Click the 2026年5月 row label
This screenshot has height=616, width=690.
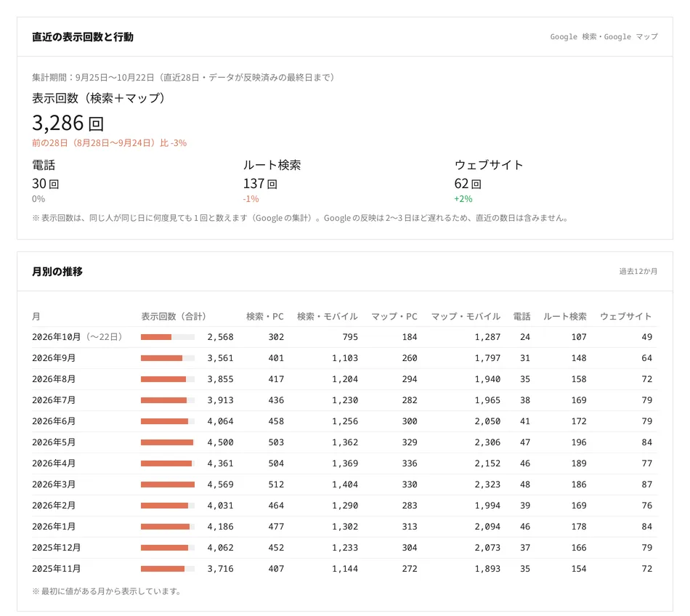(x=54, y=442)
